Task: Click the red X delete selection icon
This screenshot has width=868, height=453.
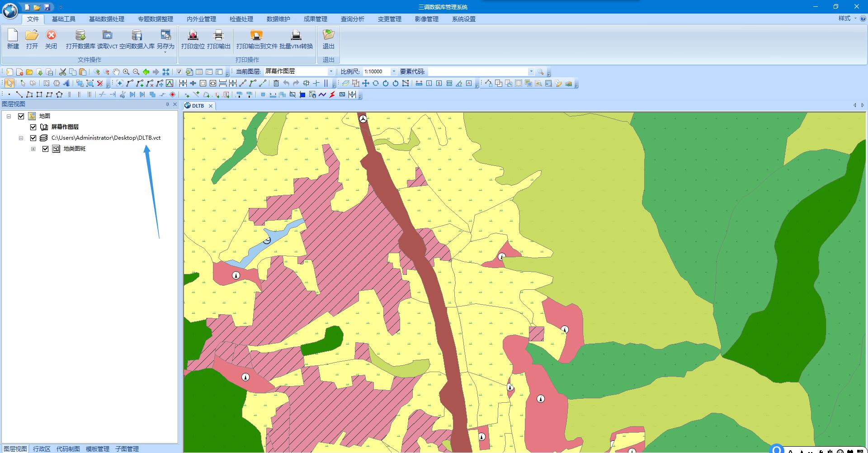Action: click(100, 83)
